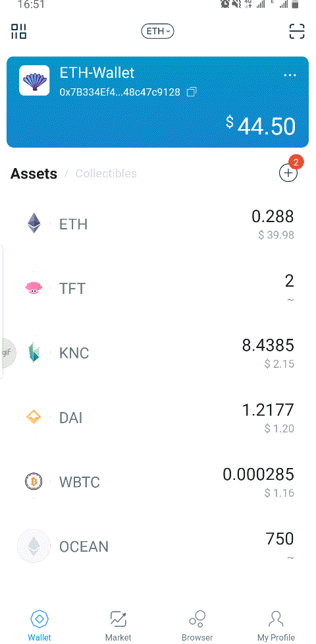Tap the green KNC token icon

pos(34,353)
